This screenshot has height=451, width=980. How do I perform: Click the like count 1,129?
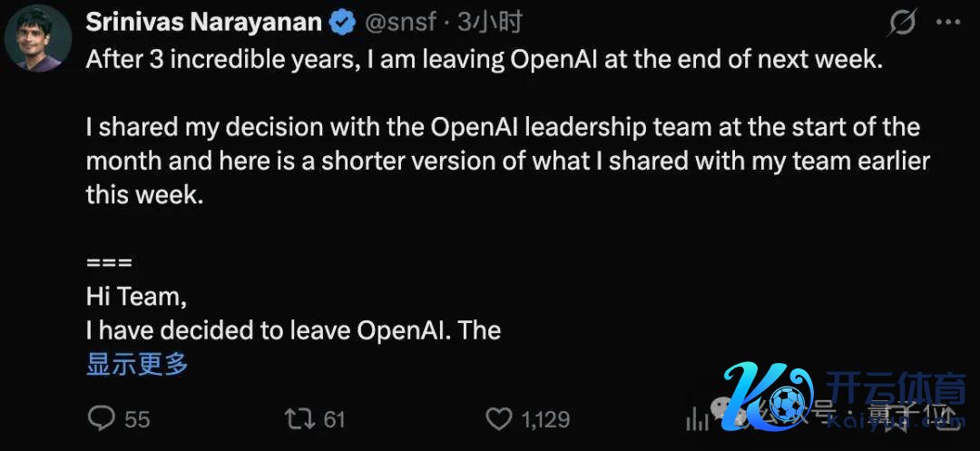546,419
